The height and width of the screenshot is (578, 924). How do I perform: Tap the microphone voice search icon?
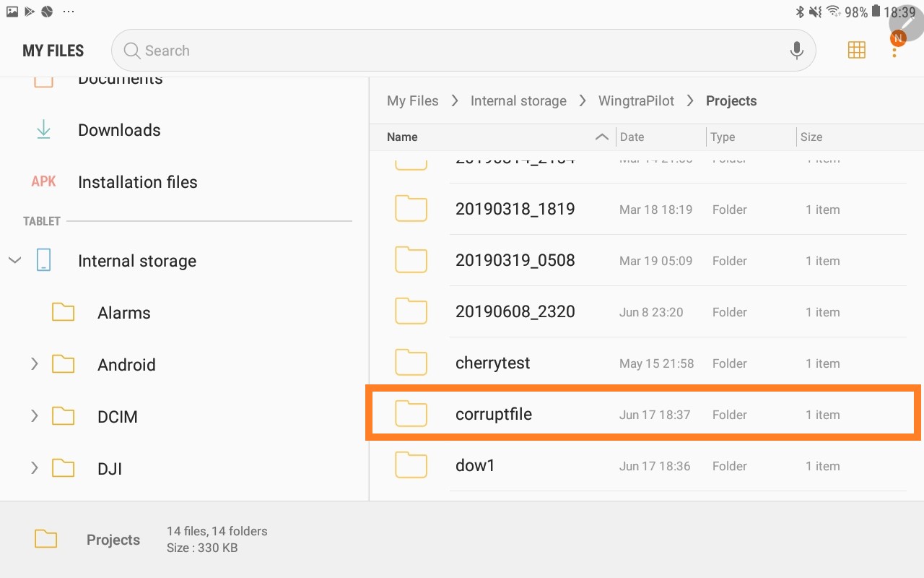[x=796, y=51]
